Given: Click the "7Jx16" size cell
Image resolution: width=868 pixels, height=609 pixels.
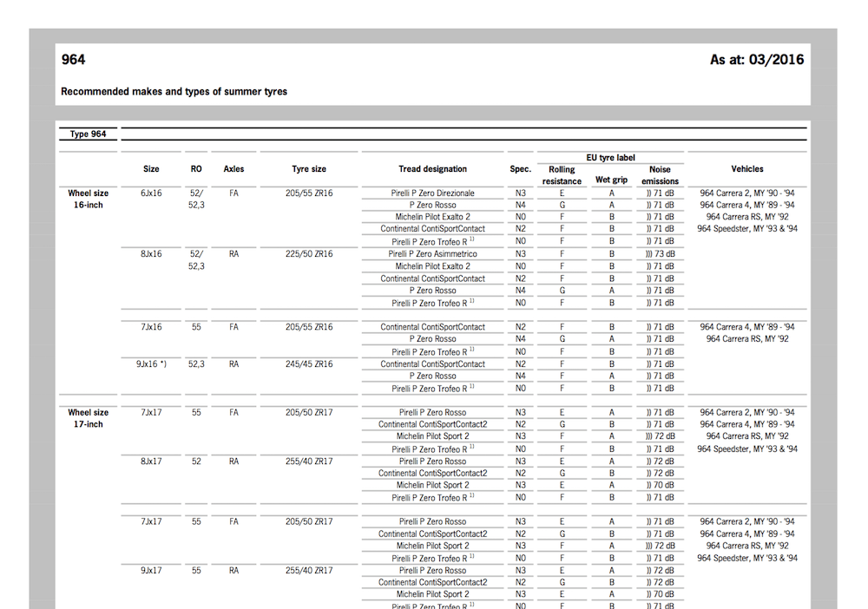Looking at the screenshot, I should pyautogui.click(x=151, y=327).
